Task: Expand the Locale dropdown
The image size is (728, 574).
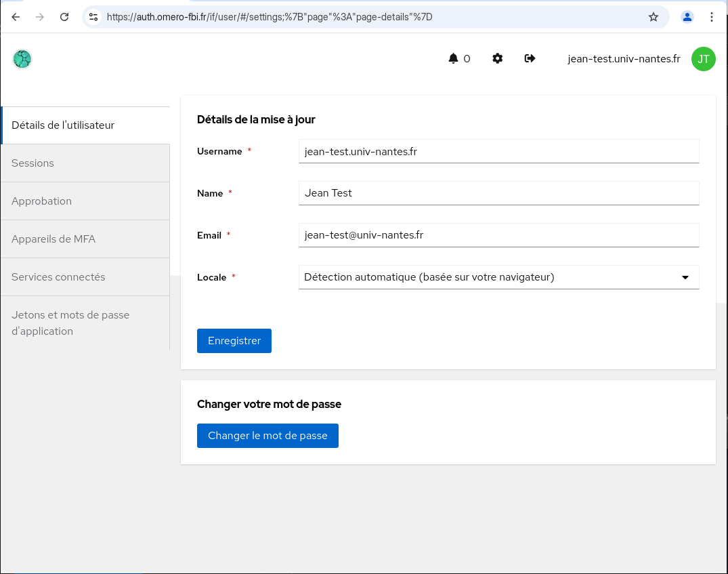Action: [498, 277]
